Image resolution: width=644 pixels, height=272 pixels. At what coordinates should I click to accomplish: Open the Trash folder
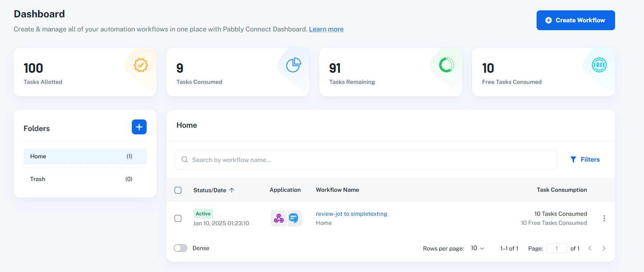tap(85, 179)
